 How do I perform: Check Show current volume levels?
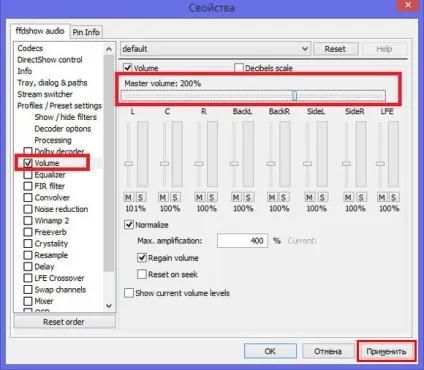[129, 293]
